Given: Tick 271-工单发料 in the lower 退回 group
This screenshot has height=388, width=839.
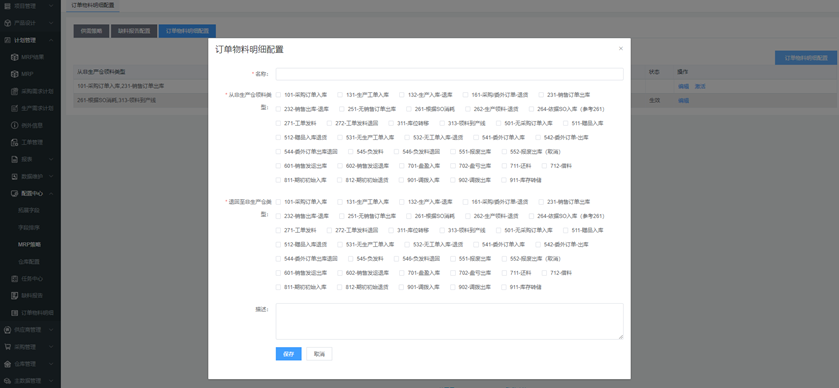Looking at the screenshot, I should [278, 230].
